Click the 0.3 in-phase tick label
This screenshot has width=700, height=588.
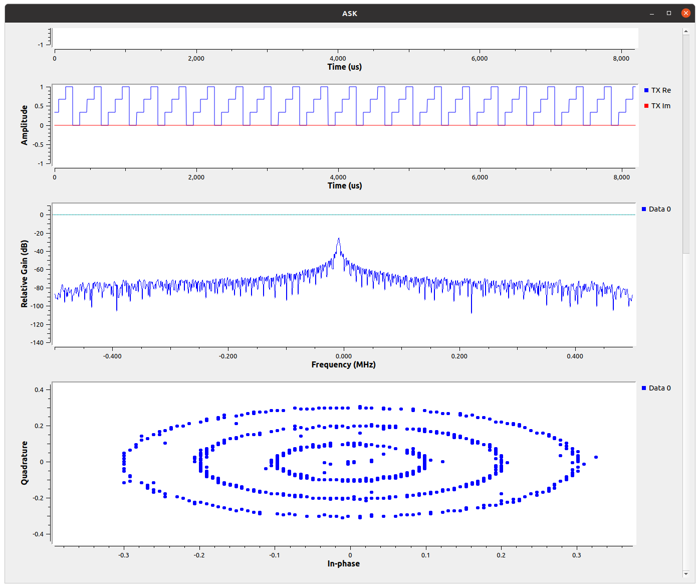pos(577,555)
